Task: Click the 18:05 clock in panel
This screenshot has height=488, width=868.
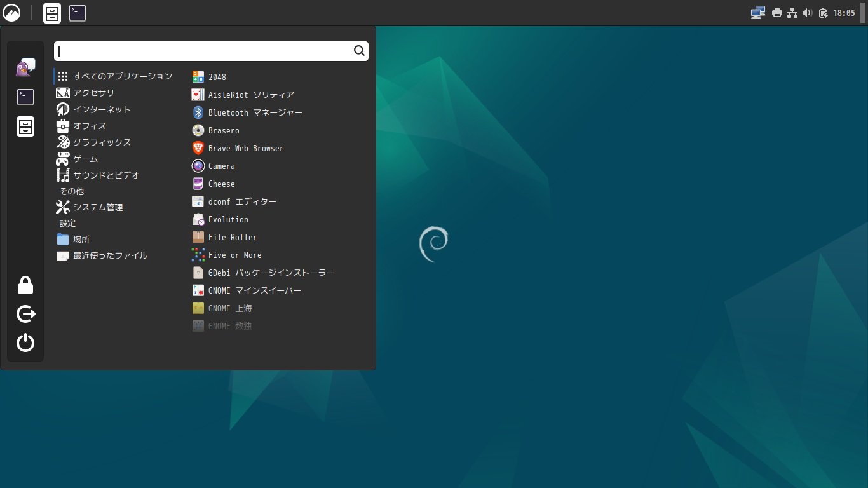Action: pyautogui.click(x=844, y=13)
